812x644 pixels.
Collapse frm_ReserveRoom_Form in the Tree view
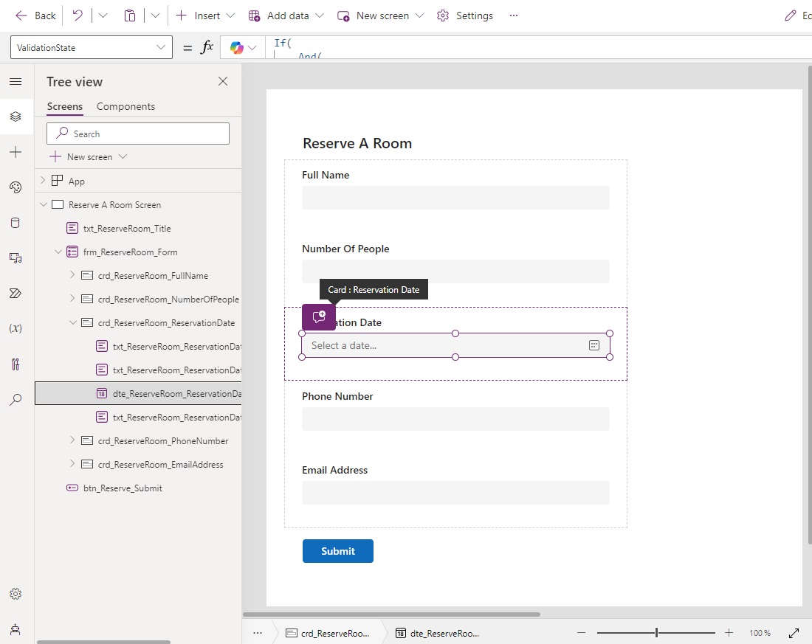pos(59,252)
